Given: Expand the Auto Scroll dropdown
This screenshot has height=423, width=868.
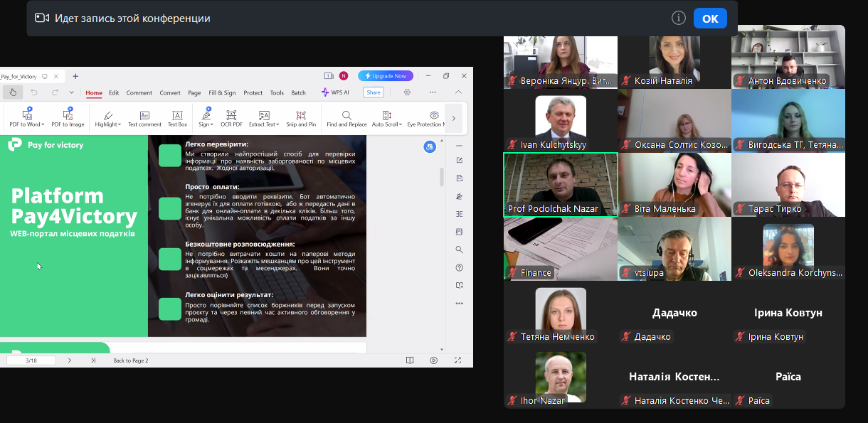Looking at the screenshot, I should pos(400,124).
